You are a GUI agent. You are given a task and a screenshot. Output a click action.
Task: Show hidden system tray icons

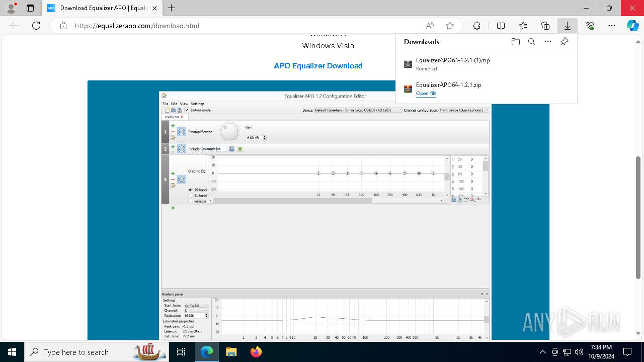(542, 352)
